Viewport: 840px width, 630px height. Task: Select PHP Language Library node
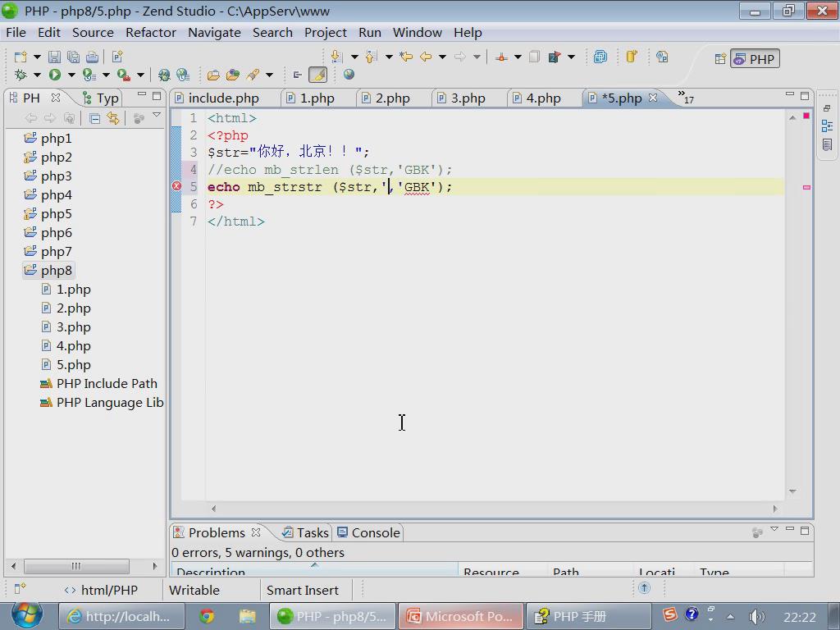point(102,402)
